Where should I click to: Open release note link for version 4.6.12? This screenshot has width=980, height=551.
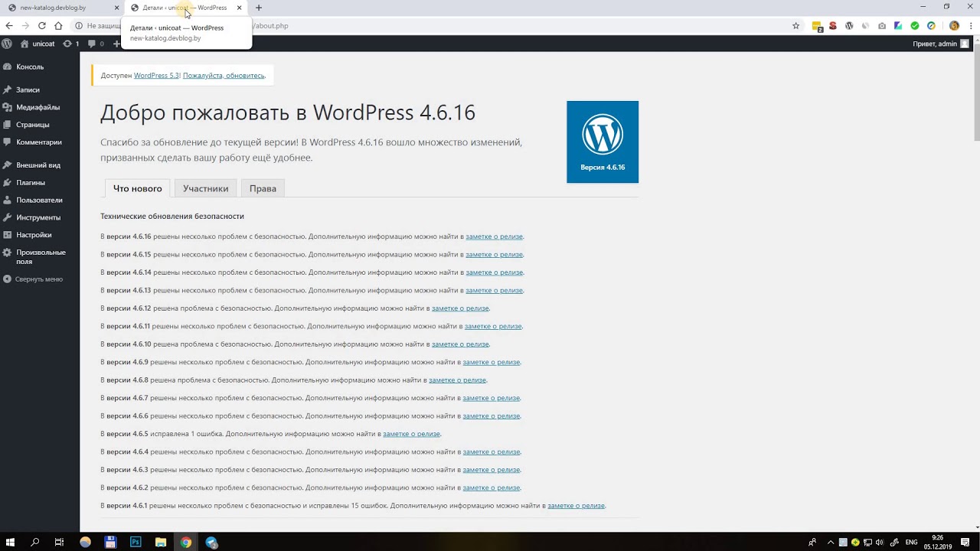460,308
